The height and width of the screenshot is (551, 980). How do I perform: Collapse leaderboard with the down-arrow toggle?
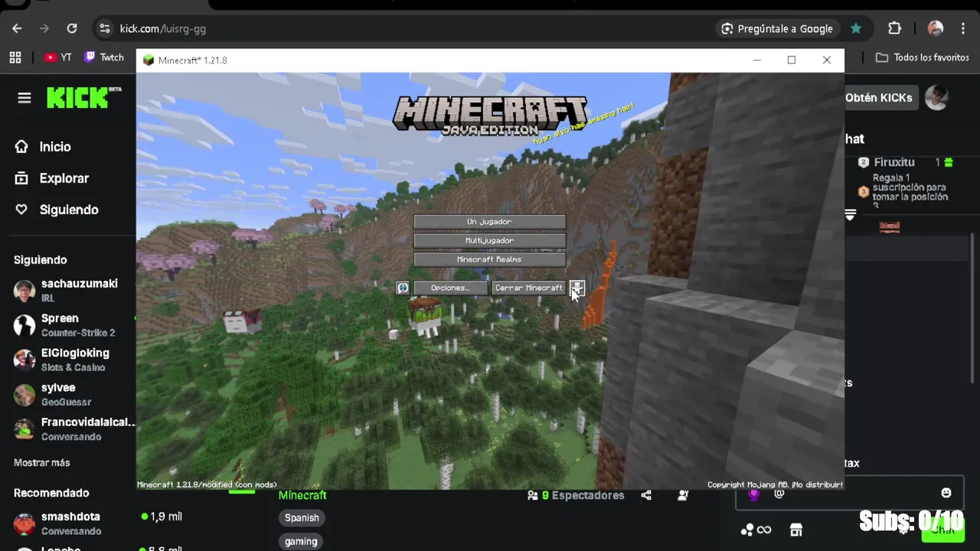850,215
